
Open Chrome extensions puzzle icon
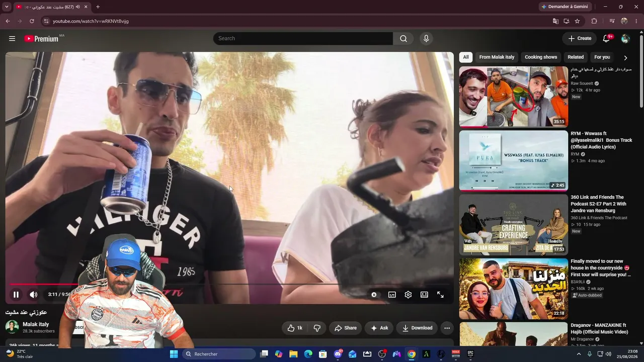point(594,21)
